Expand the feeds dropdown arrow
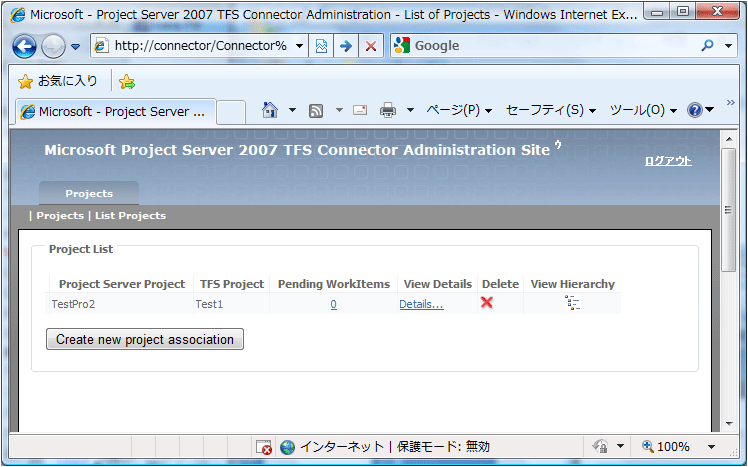748x467 pixels. point(339,111)
